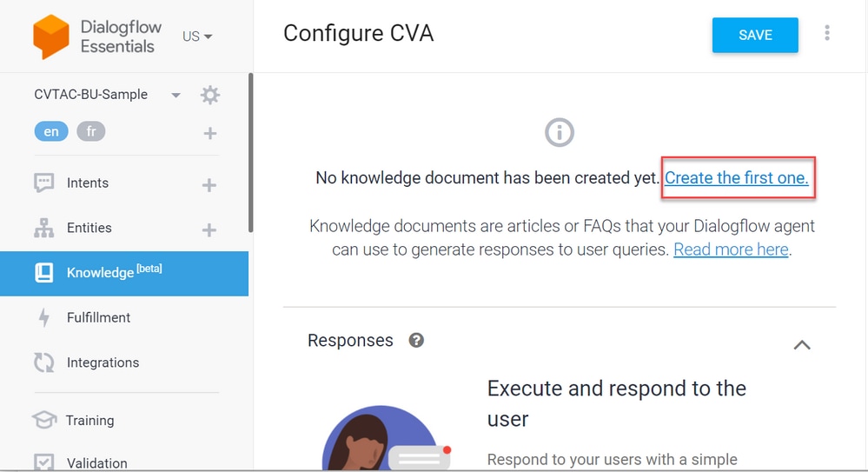The image size is (868, 472).
Task: Click the Dialogflow Essentials logo
Action: pos(51,37)
